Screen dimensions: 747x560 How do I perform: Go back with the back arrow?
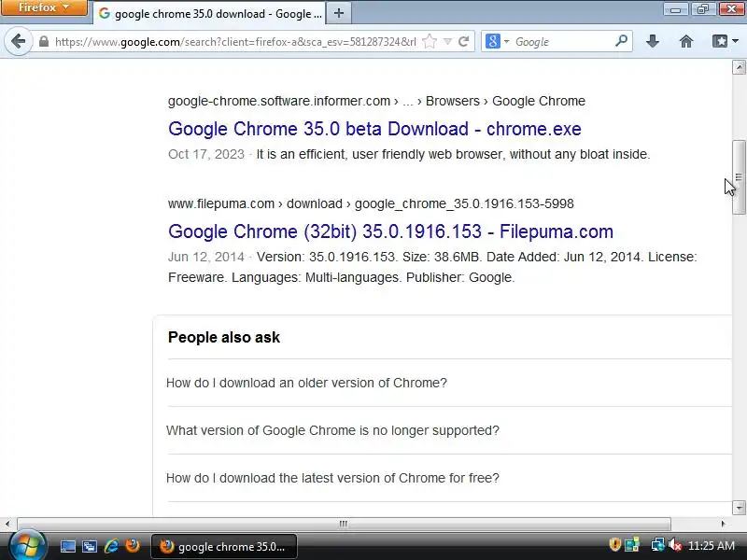[18, 41]
